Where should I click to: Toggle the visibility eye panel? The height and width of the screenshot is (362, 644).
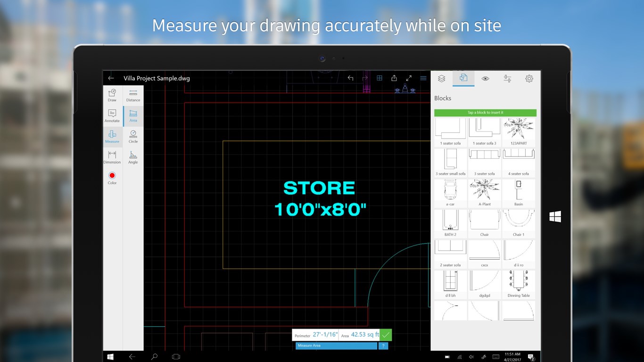[485, 78]
